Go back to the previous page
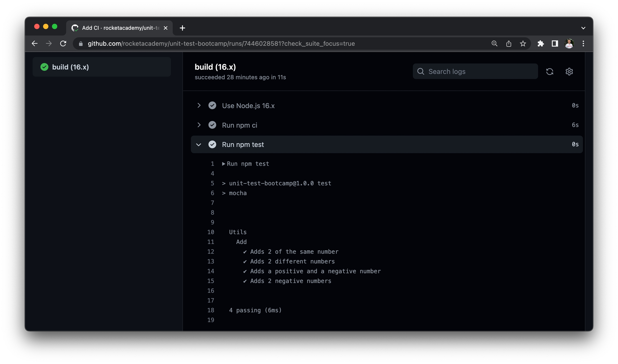 click(35, 43)
